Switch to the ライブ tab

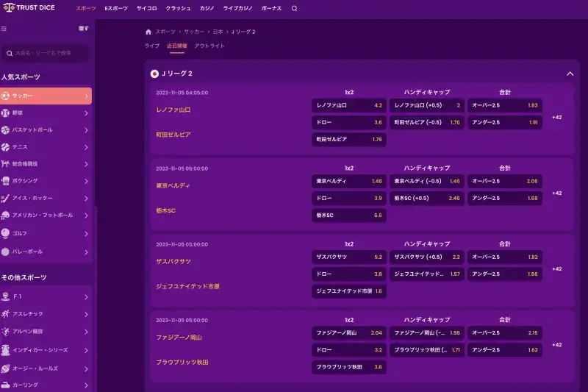[x=152, y=46]
